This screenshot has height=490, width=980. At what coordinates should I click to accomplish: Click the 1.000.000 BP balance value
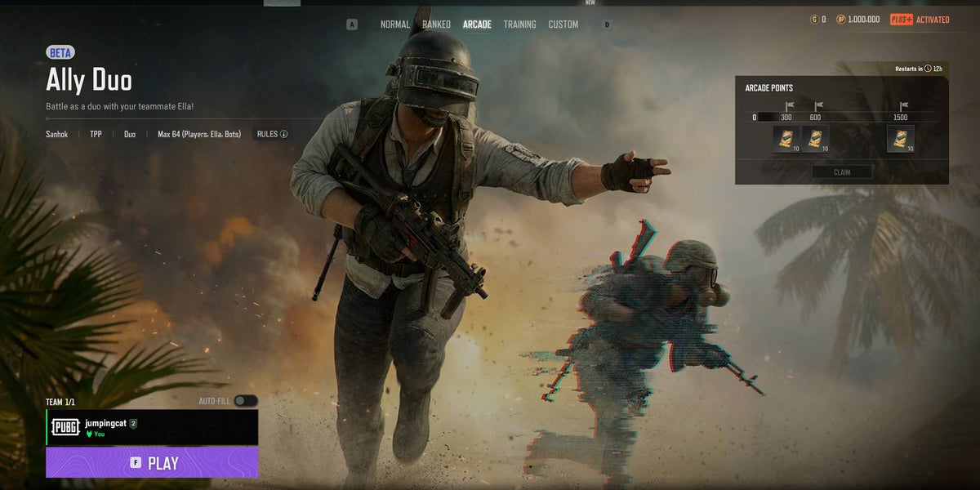(x=864, y=20)
